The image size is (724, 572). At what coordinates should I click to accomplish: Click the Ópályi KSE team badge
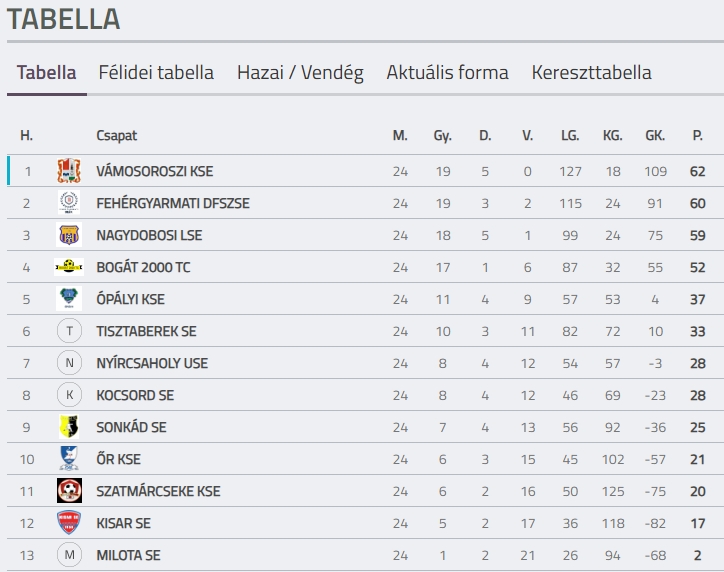click(x=69, y=298)
